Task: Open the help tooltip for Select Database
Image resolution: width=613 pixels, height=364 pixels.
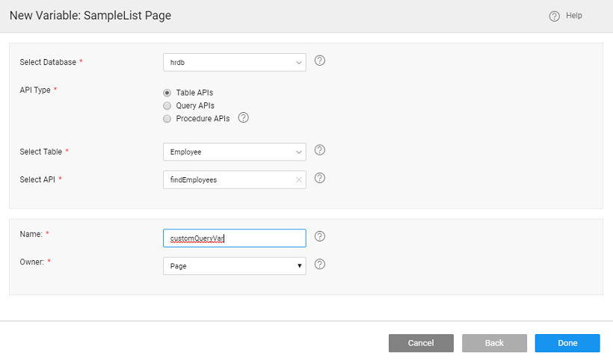Action: point(319,61)
